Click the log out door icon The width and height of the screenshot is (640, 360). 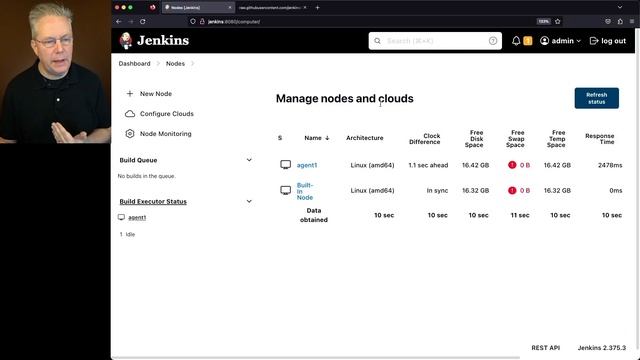coord(594,41)
